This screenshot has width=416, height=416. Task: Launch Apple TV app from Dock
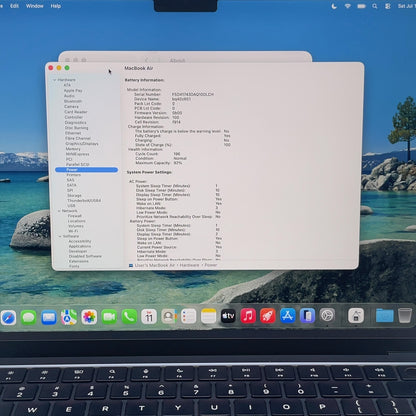[x=228, y=316]
